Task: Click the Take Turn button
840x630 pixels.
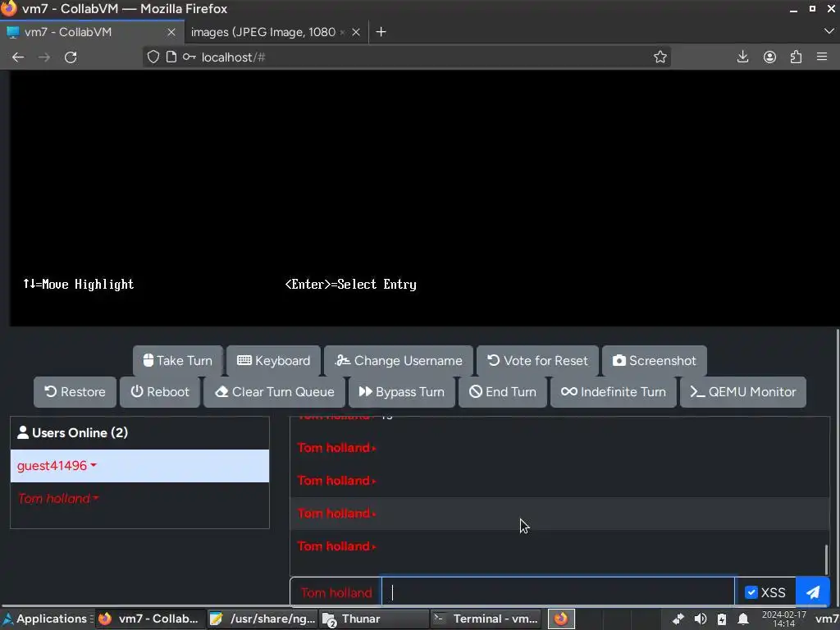Action: click(178, 361)
